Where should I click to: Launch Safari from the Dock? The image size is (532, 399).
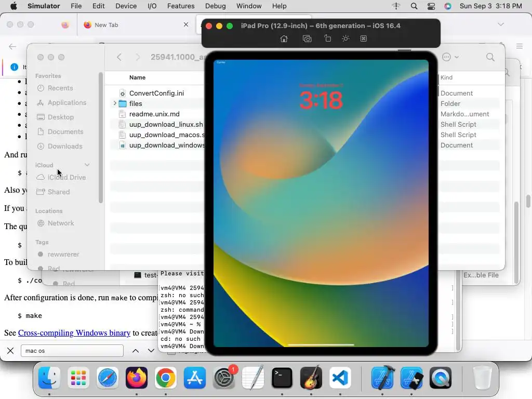pyautogui.click(x=108, y=378)
